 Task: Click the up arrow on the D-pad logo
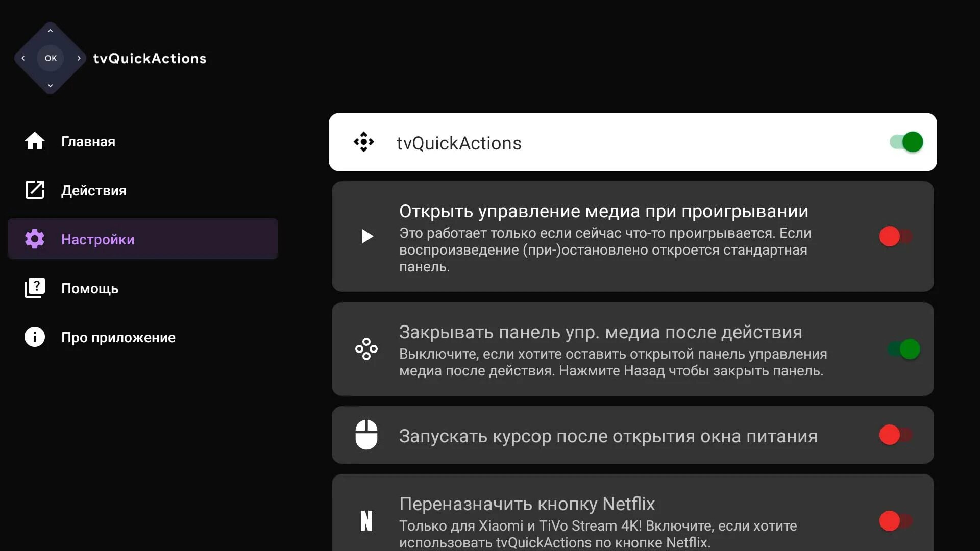(50, 31)
